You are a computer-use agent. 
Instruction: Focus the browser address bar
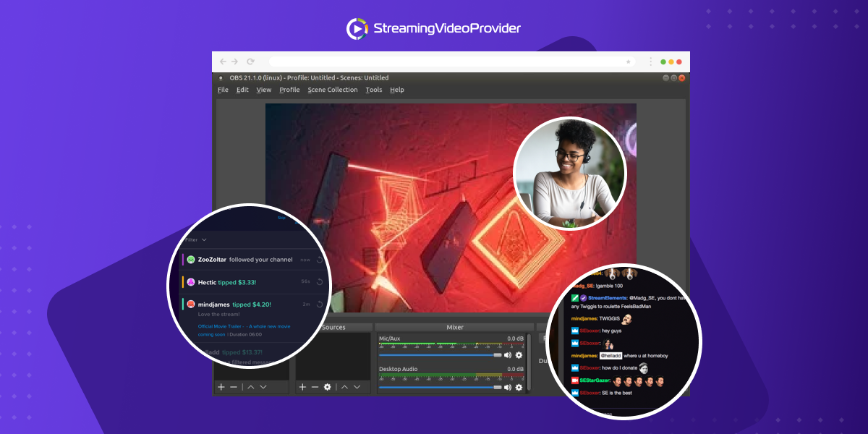(x=453, y=62)
